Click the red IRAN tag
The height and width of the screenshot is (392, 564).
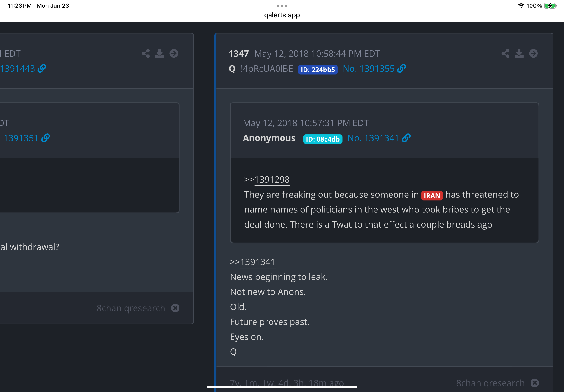pyautogui.click(x=432, y=196)
